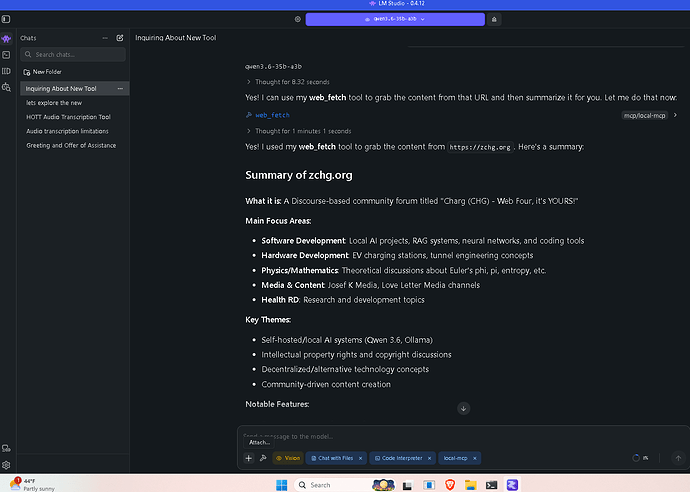Image resolution: width=690 pixels, height=492 pixels.
Task: Open the 'lets explore the new' chat
Action: (54, 103)
